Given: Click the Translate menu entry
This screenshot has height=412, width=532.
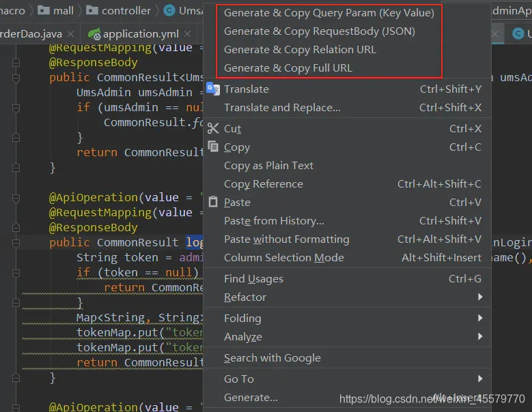Looking at the screenshot, I should pyautogui.click(x=348, y=89).
